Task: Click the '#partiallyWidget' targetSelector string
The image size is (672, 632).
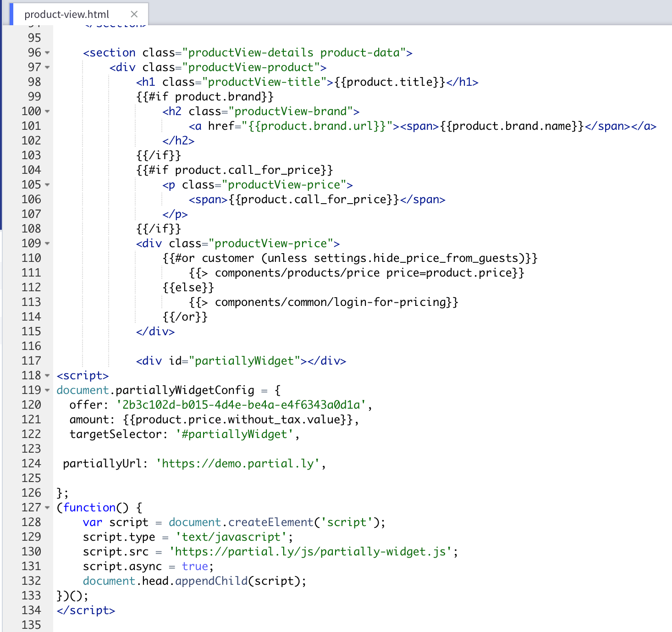Action: click(234, 434)
